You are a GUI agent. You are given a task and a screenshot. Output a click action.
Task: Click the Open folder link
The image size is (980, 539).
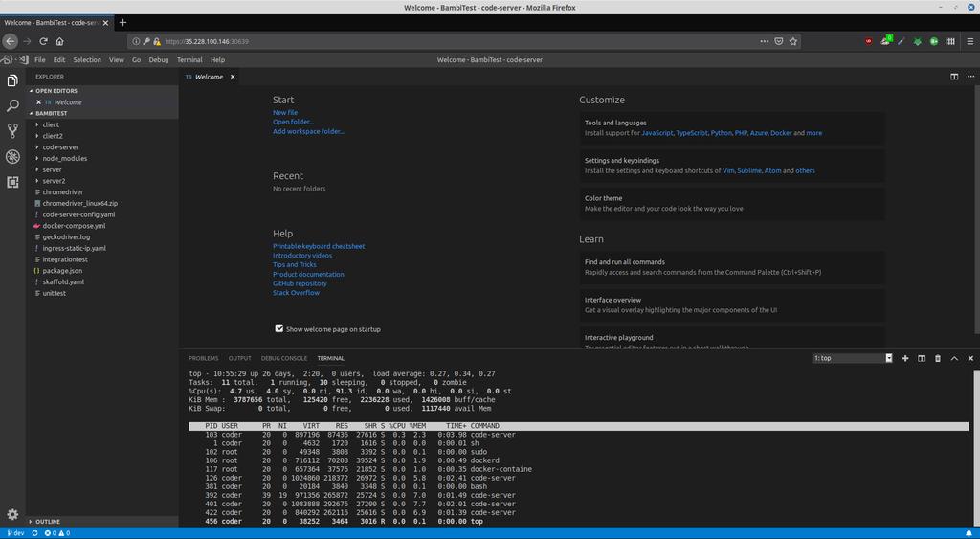point(293,122)
